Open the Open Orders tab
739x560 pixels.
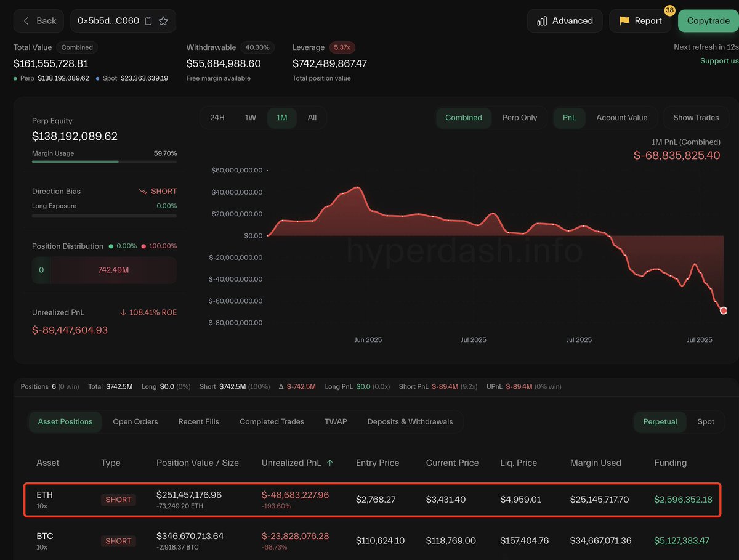tap(135, 421)
